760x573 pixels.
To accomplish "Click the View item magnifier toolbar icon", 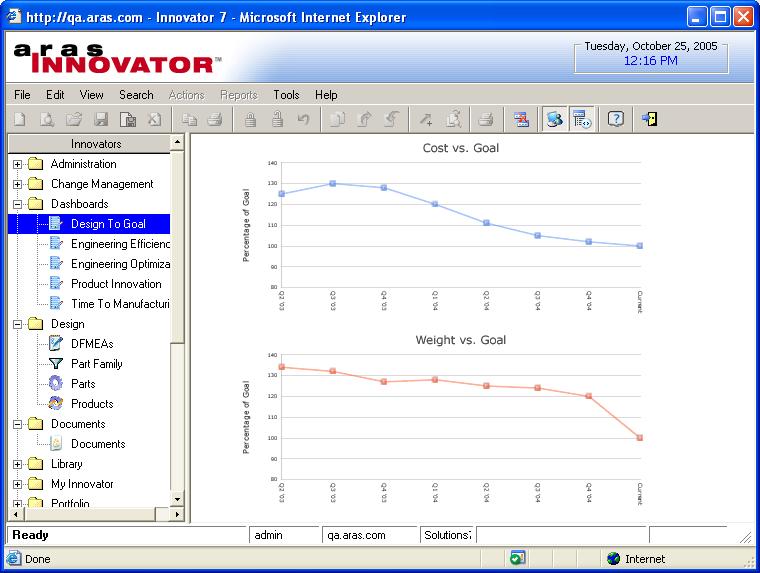I will (47, 119).
